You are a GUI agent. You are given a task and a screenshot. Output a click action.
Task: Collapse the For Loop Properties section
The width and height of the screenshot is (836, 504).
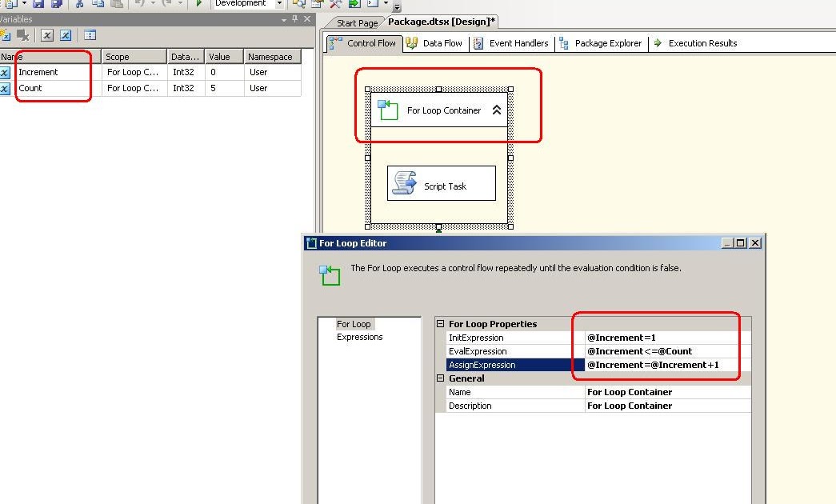(441, 323)
